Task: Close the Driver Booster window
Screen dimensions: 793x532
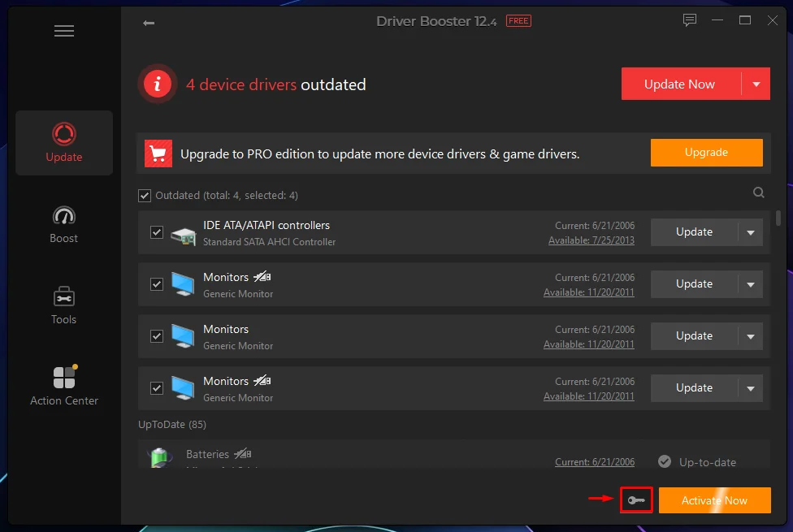Action: [772, 20]
